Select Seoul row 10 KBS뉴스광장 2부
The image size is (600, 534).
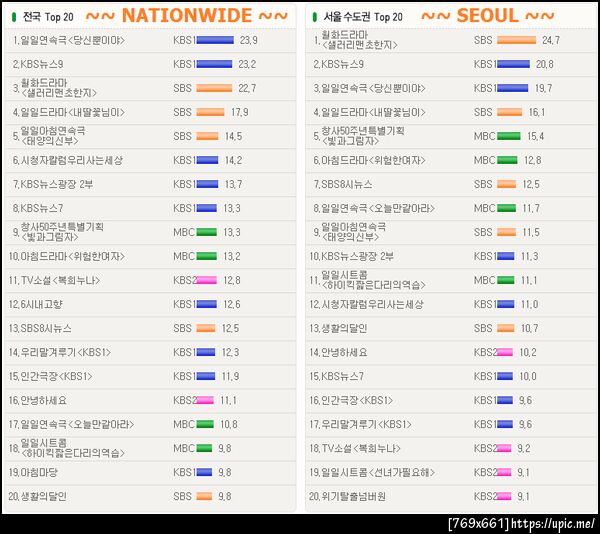click(451, 256)
